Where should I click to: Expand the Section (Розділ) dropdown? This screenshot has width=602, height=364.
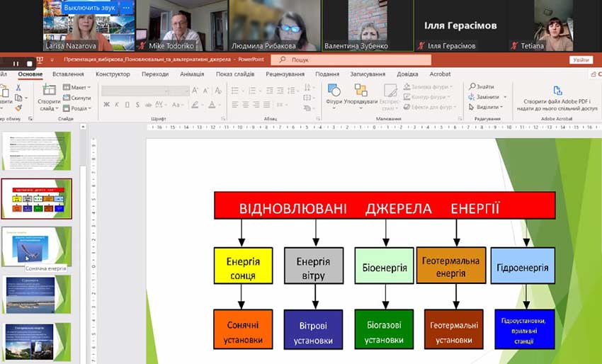(78, 108)
